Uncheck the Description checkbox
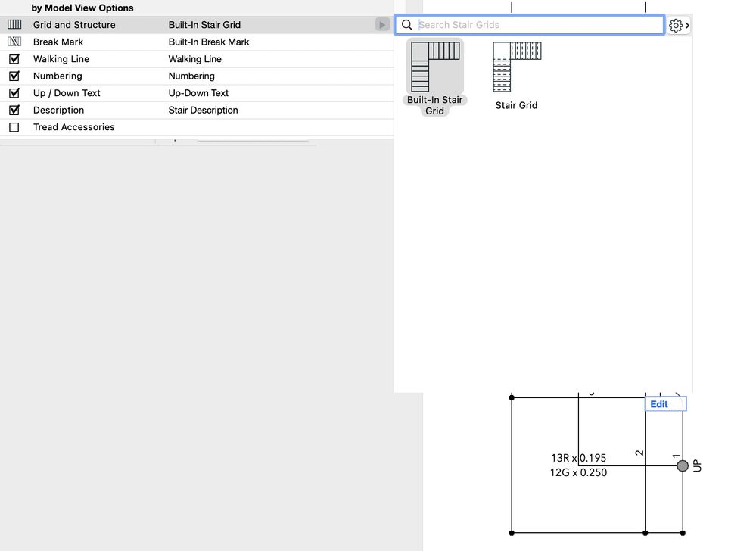This screenshot has height=551, width=756. pos(14,110)
